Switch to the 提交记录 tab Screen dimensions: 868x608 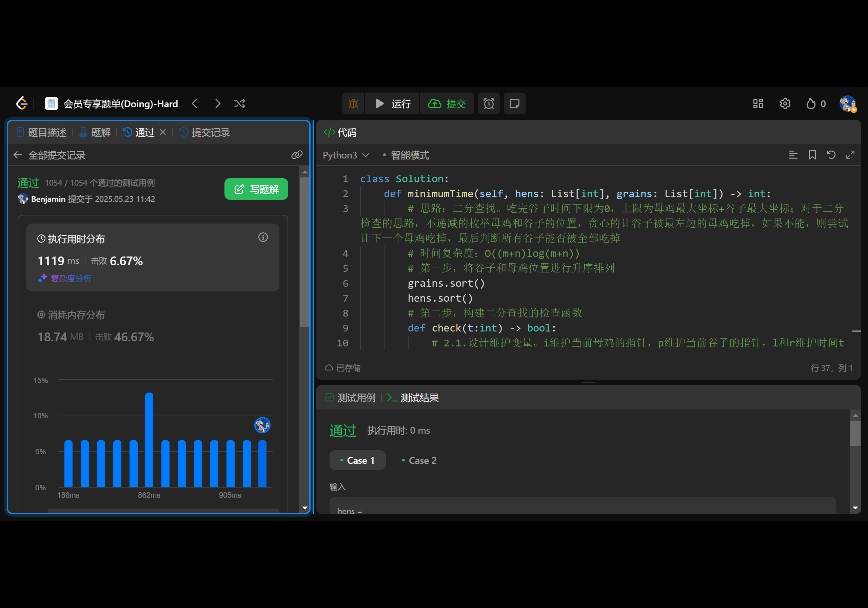pyautogui.click(x=205, y=132)
